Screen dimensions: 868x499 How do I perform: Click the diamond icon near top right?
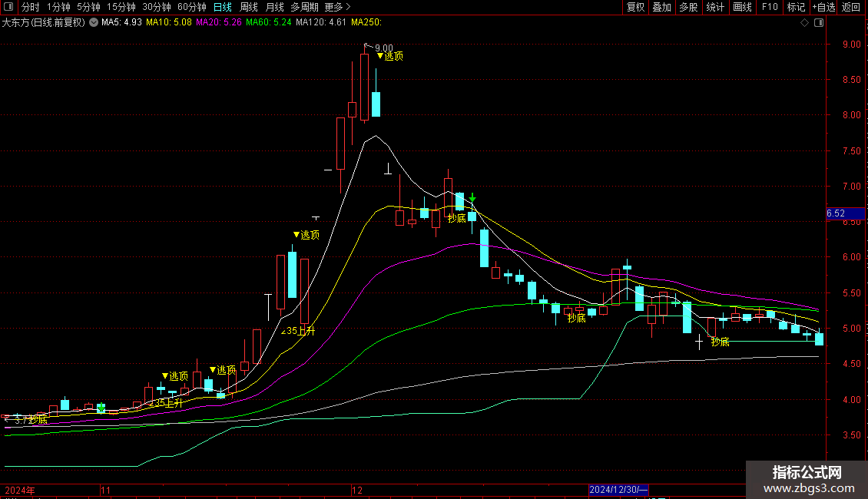coord(804,23)
